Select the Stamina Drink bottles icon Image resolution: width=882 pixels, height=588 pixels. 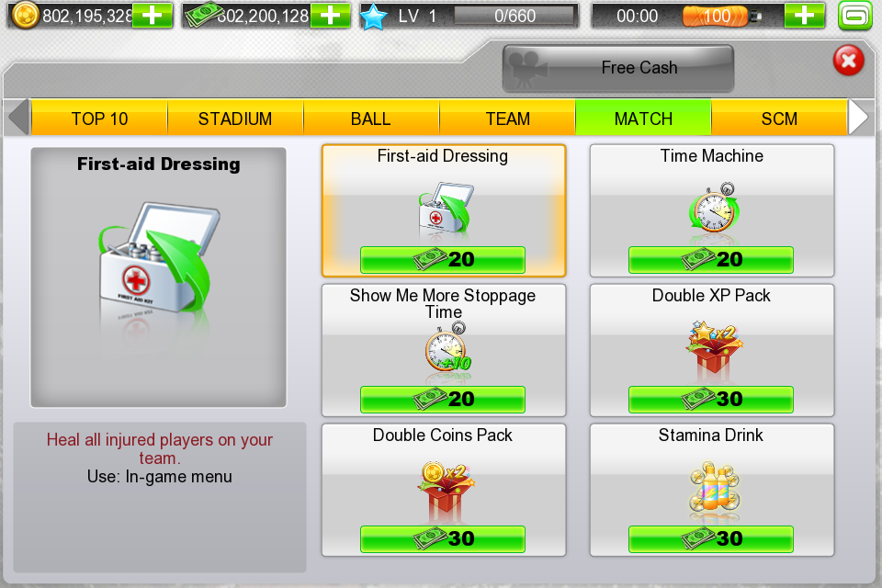(714, 487)
